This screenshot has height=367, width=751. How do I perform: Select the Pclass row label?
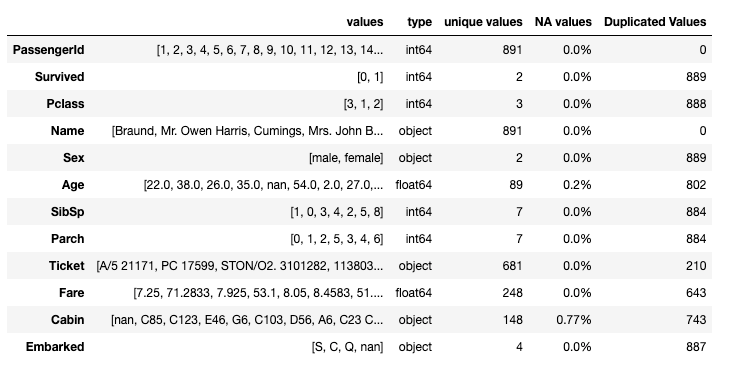pyautogui.click(x=65, y=104)
